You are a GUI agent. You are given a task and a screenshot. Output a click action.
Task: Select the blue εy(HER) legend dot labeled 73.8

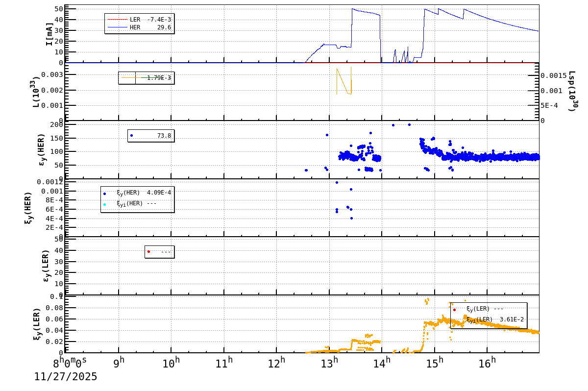point(131,135)
